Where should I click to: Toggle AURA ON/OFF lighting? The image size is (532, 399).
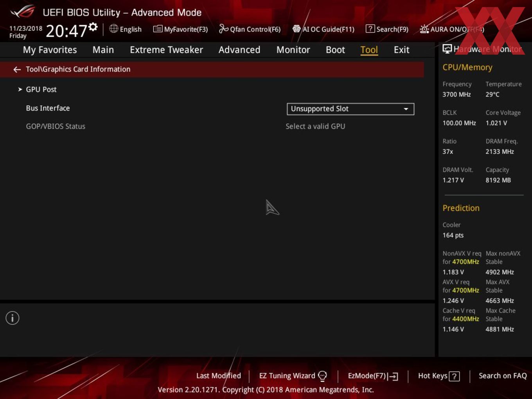click(452, 29)
